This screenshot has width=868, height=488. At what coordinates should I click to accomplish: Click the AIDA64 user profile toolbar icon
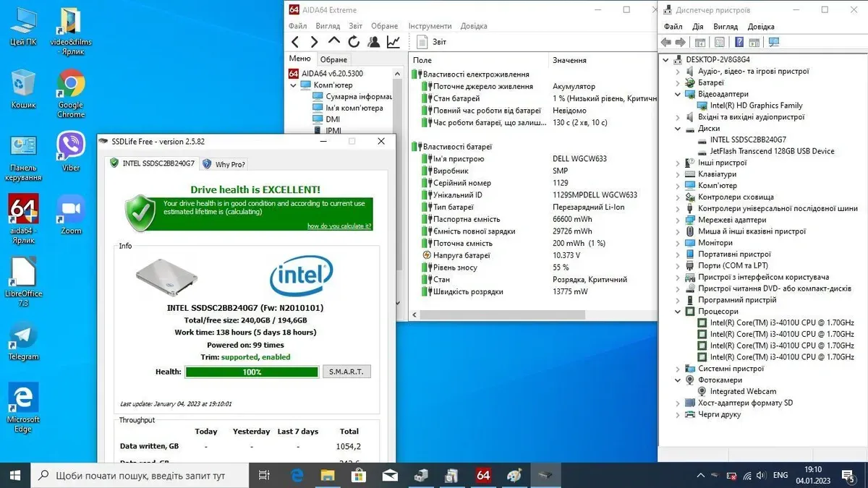373,42
